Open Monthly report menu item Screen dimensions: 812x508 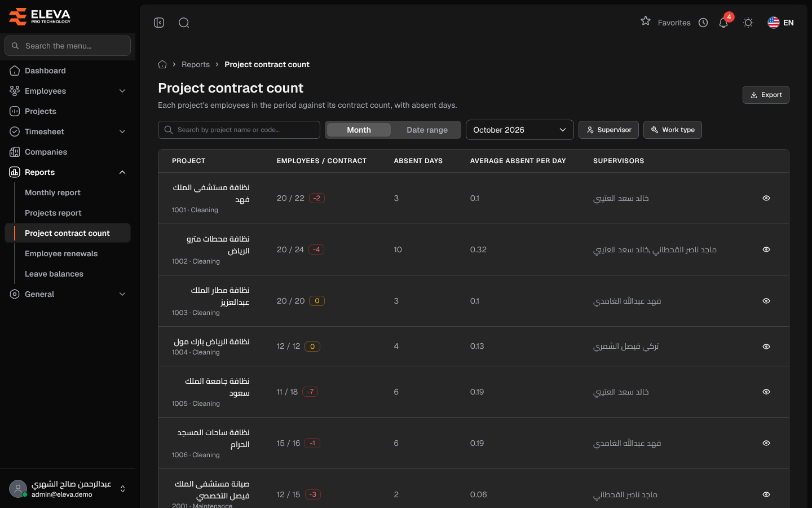point(52,192)
